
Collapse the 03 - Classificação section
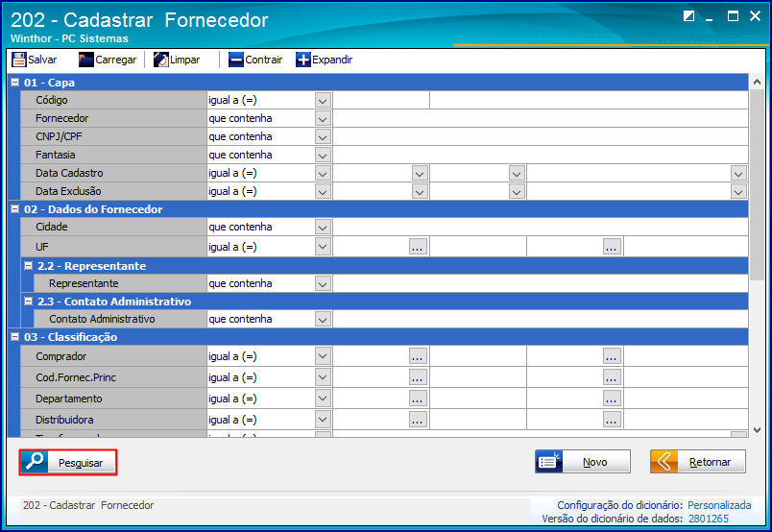coord(15,336)
